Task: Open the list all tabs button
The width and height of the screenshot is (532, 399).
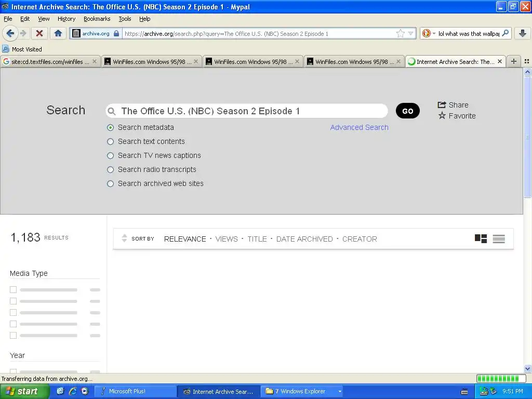Action: pyautogui.click(x=527, y=61)
